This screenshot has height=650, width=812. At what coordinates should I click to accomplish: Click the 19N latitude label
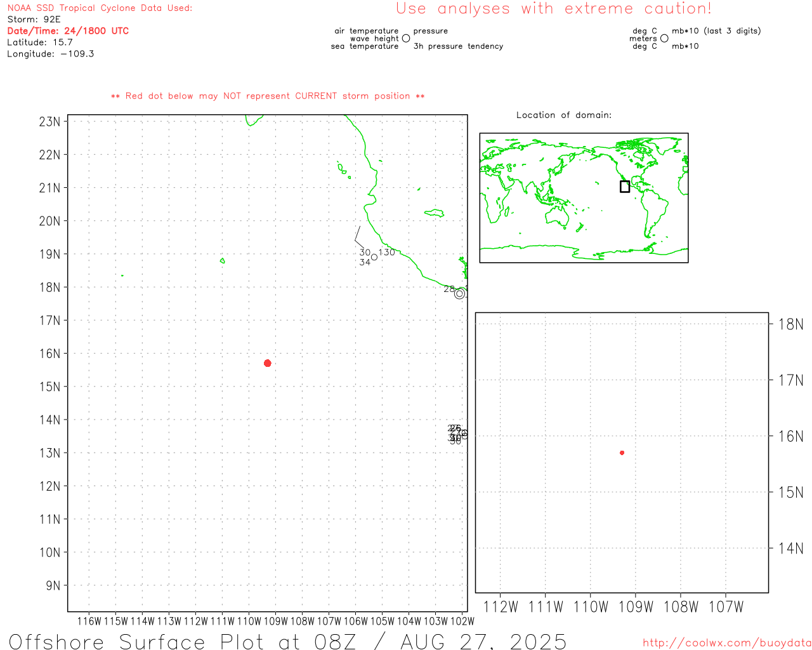pyautogui.click(x=50, y=254)
